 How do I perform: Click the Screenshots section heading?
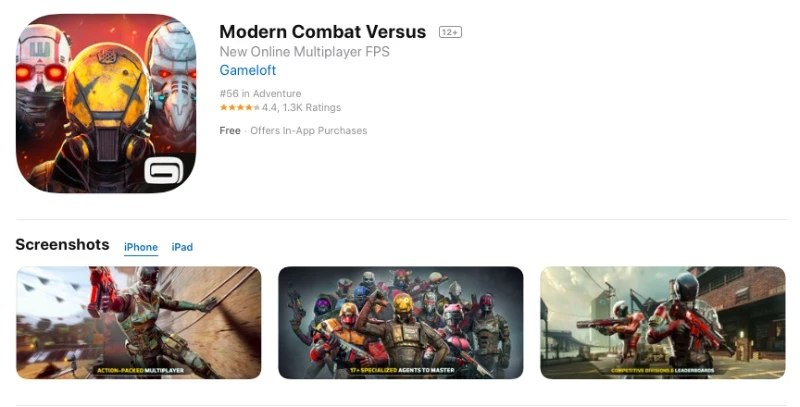pos(62,245)
